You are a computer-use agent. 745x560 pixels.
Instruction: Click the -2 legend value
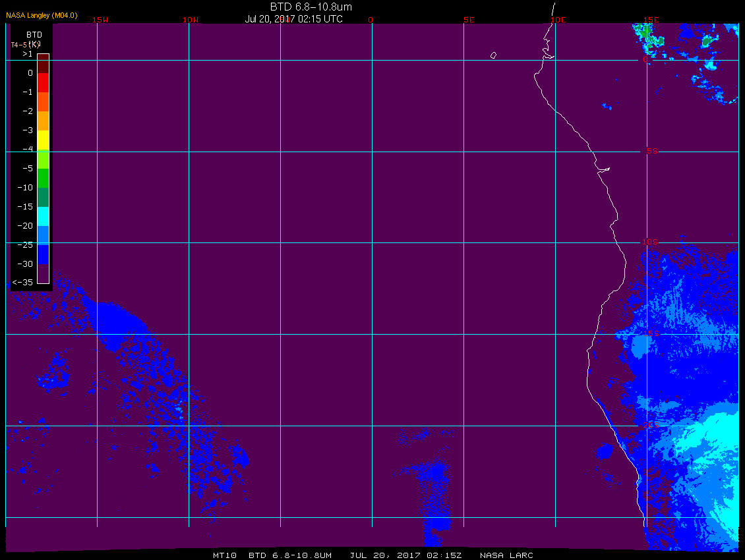[x=28, y=111]
